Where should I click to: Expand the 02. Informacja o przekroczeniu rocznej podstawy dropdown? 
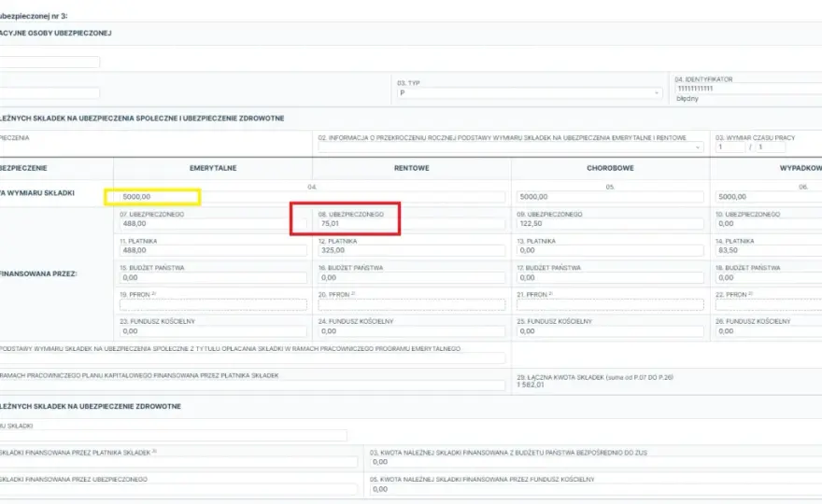point(510,147)
